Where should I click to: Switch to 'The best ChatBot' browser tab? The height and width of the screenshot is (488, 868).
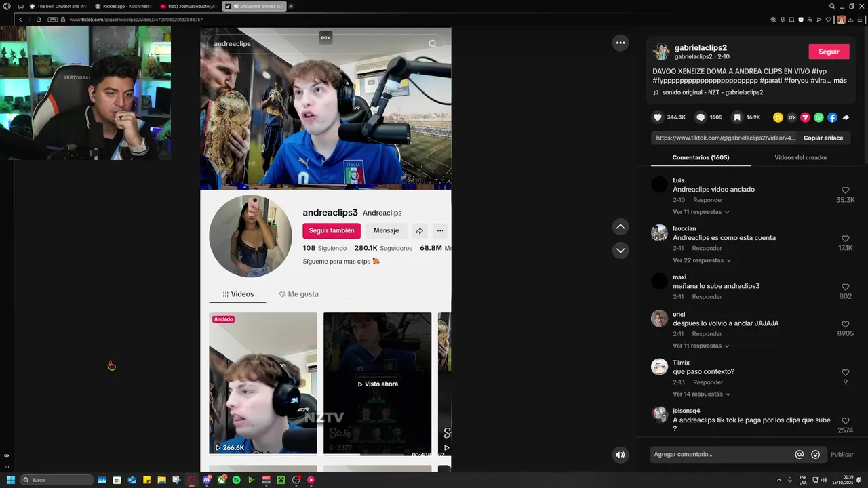click(x=57, y=6)
